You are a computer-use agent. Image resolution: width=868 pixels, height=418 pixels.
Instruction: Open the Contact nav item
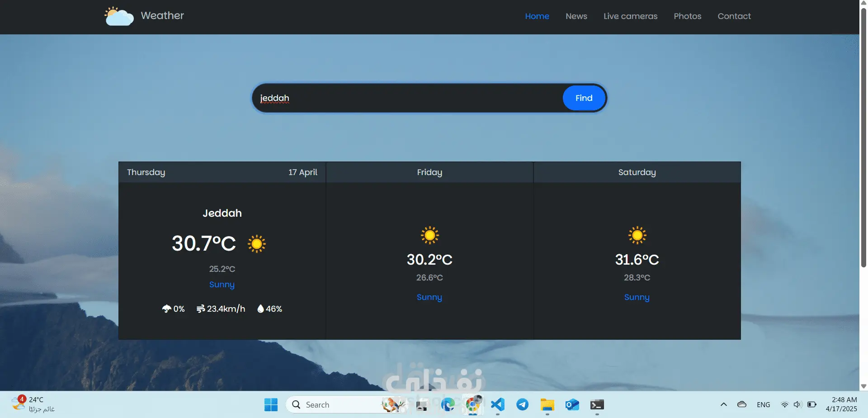tap(734, 16)
